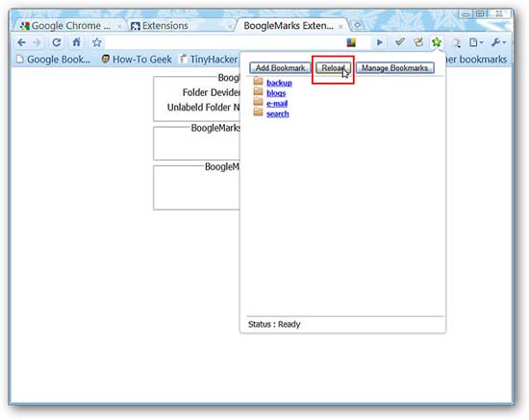
Task: Open the wrench settings menu
Action: pyautogui.click(x=498, y=42)
